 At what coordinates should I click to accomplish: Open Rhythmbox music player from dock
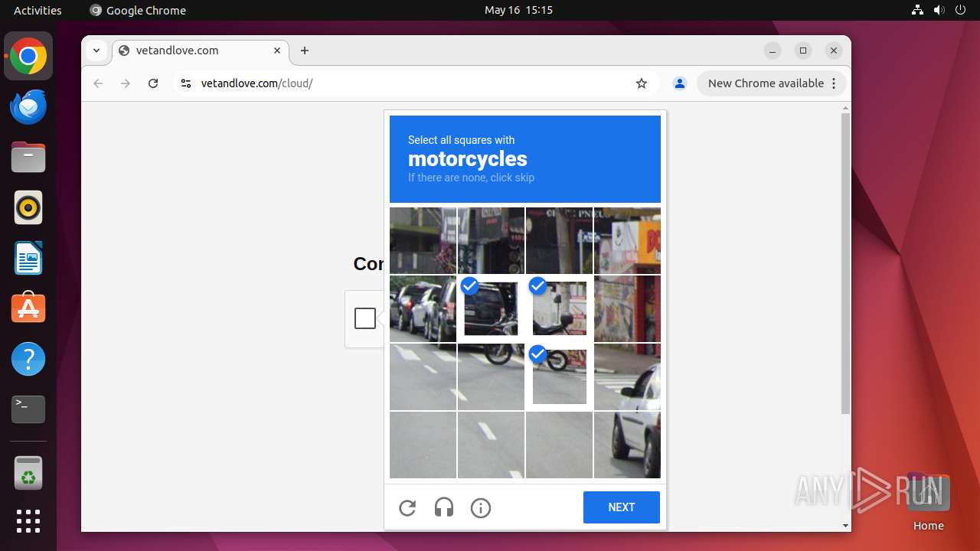tap(28, 207)
